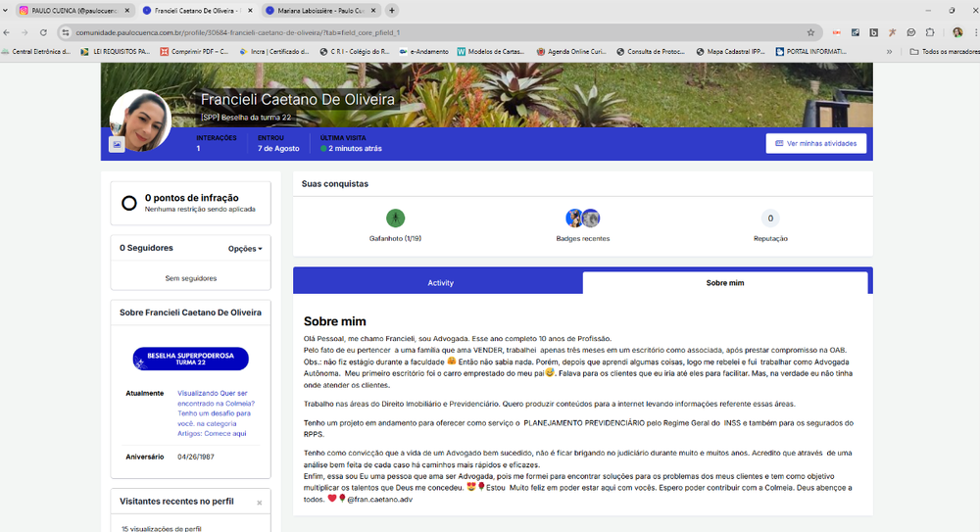This screenshot has height=532, width=980.
Task: Close the Visitantes recentes no perfil block
Action: pos(260,503)
